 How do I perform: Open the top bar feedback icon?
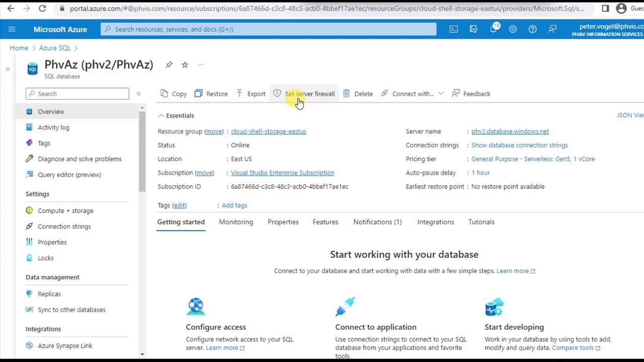tap(552, 29)
